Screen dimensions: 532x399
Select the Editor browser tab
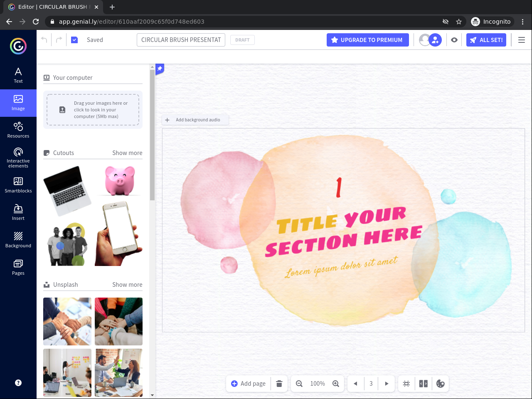point(53,7)
